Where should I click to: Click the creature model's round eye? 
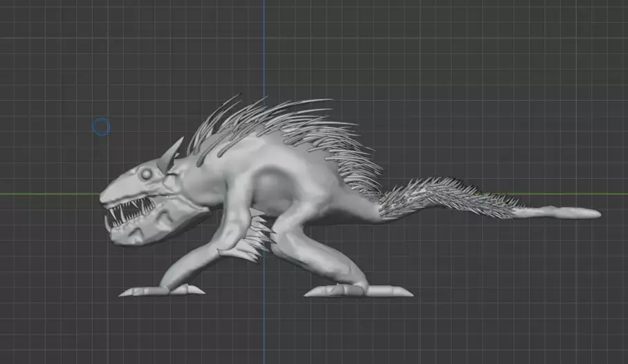coord(146,174)
